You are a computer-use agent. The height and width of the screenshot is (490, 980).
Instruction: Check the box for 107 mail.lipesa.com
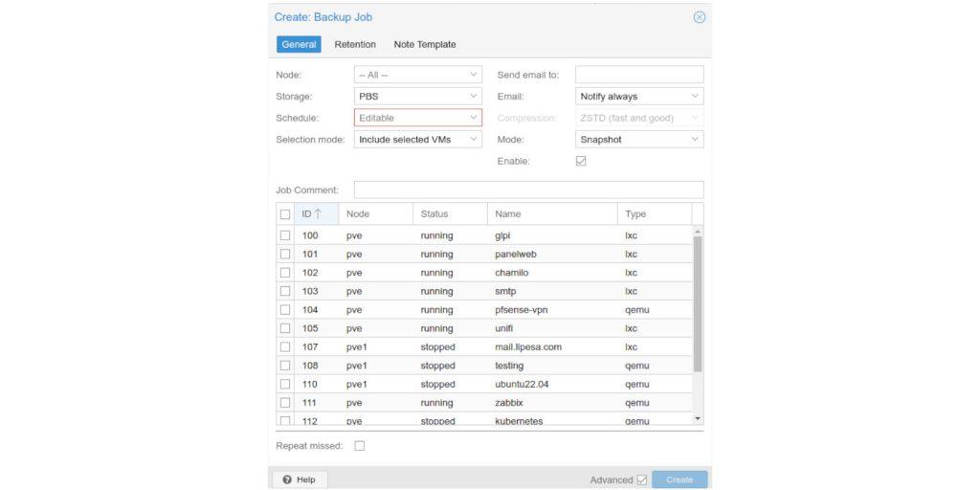click(x=285, y=346)
